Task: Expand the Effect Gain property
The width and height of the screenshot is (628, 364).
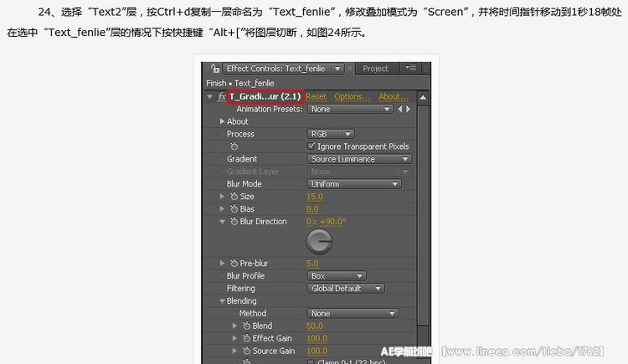Action: [x=234, y=338]
